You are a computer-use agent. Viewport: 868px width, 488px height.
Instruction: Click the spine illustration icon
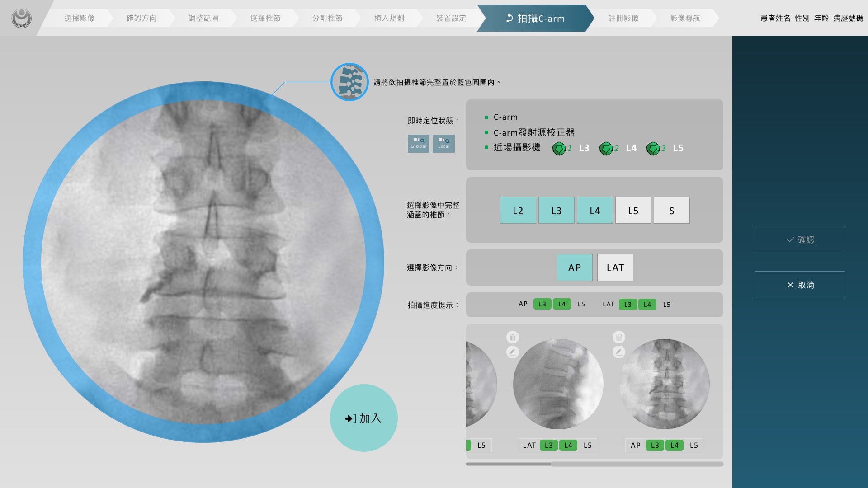tap(349, 82)
